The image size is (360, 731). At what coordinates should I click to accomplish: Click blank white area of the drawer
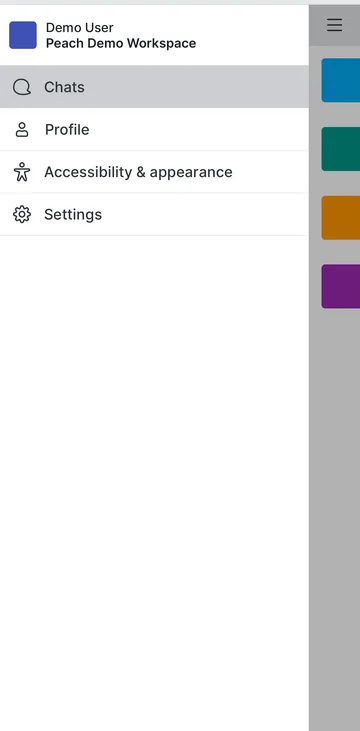pyautogui.click(x=154, y=466)
